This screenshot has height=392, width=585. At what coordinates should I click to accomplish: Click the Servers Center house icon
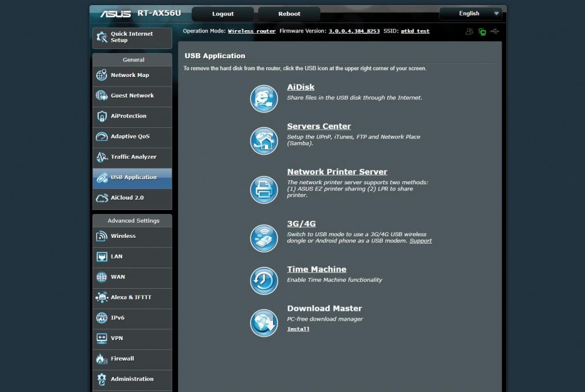coord(264,141)
